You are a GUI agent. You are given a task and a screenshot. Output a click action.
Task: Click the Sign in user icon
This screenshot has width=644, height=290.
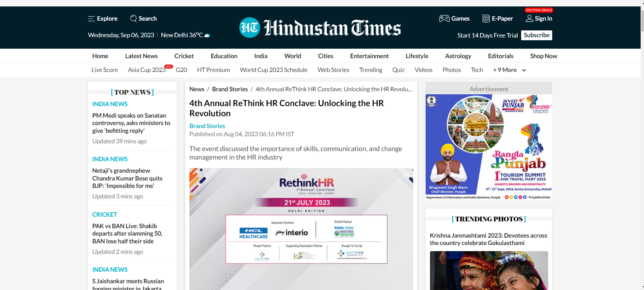coord(530,19)
